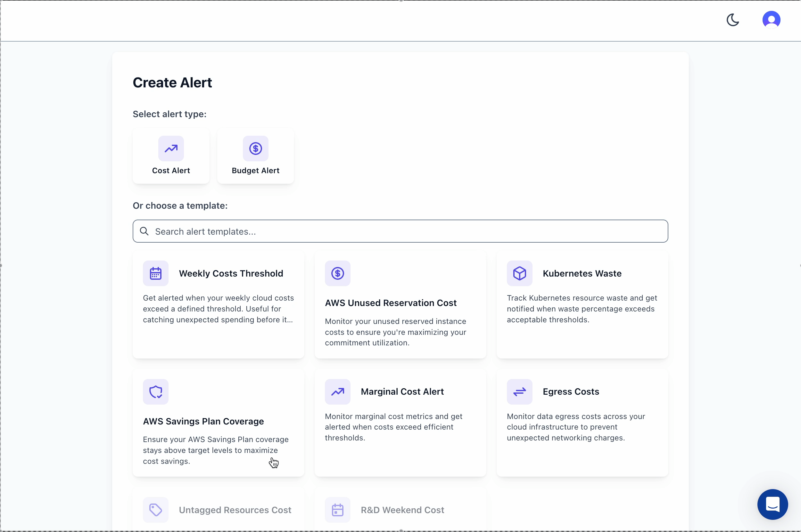The image size is (801, 532).
Task: Click the trend chart icon on Marginal Cost Alert
Action: (x=337, y=391)
